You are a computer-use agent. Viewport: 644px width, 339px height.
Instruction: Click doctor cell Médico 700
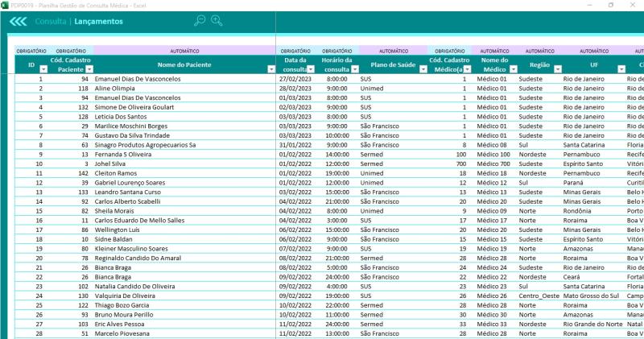click(494, 164)
